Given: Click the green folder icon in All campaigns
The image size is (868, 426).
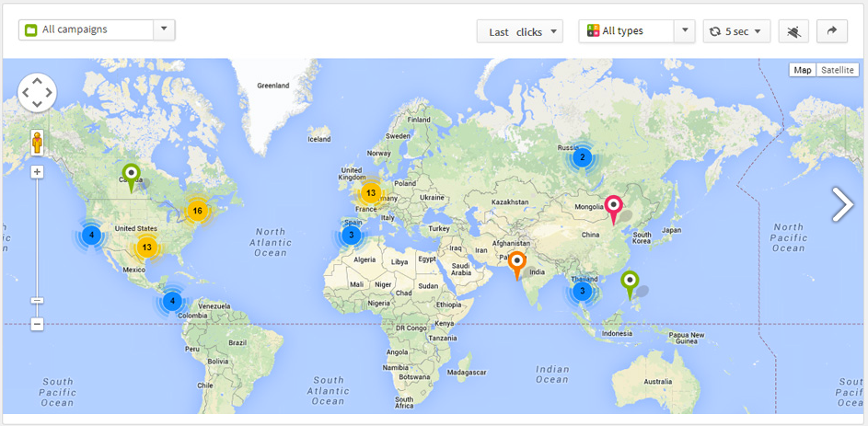Looking at the screenshot, I should pyautogui.click(x=31, y=29).
